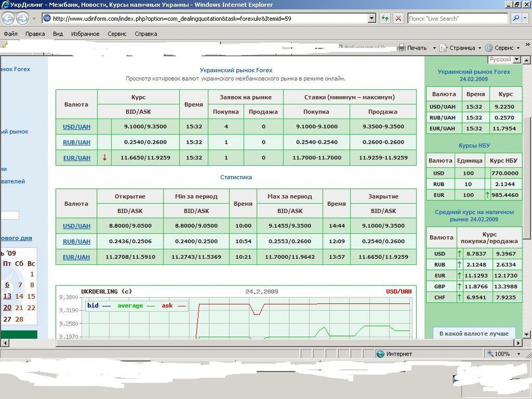Open the USD/UAH link in the quotes table

click(77, 127)
